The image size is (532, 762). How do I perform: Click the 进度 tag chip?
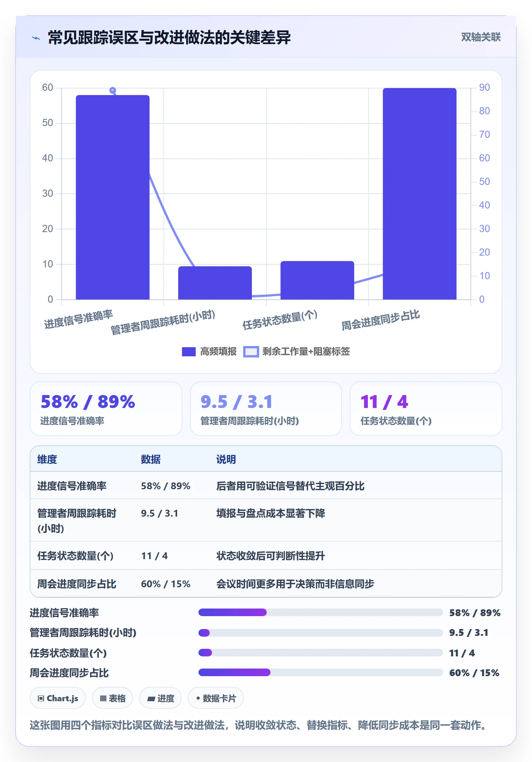coord(160,698)
